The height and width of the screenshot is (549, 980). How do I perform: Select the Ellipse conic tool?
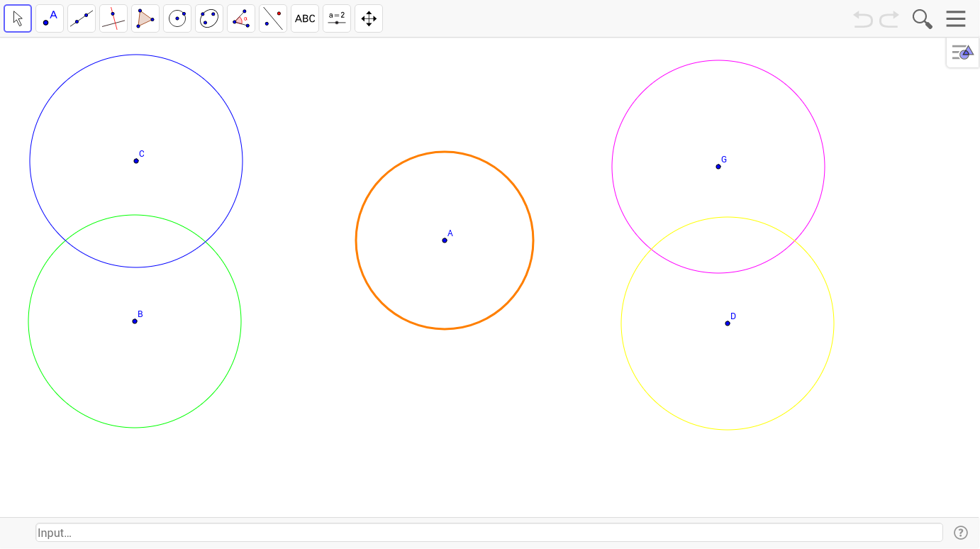[209, 18]
